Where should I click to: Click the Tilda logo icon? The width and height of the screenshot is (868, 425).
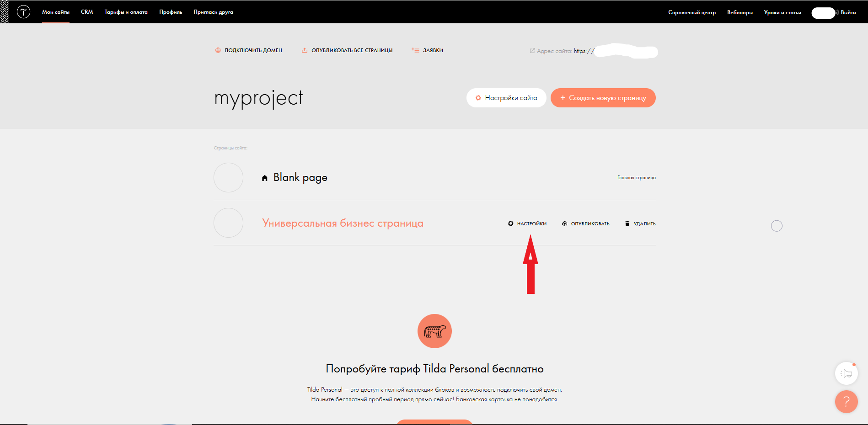point(23,12)
